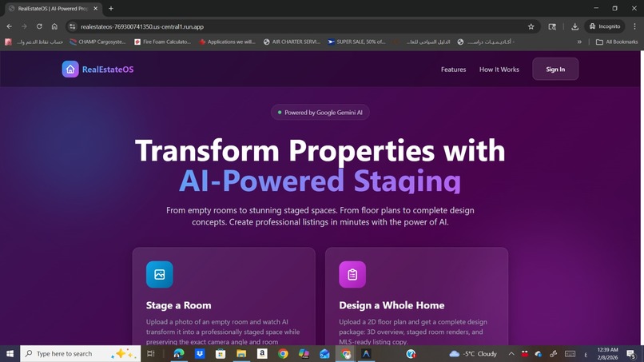Expand hidden bookmarks with double chevron
The image size is (644, 362).
(579, 42)
